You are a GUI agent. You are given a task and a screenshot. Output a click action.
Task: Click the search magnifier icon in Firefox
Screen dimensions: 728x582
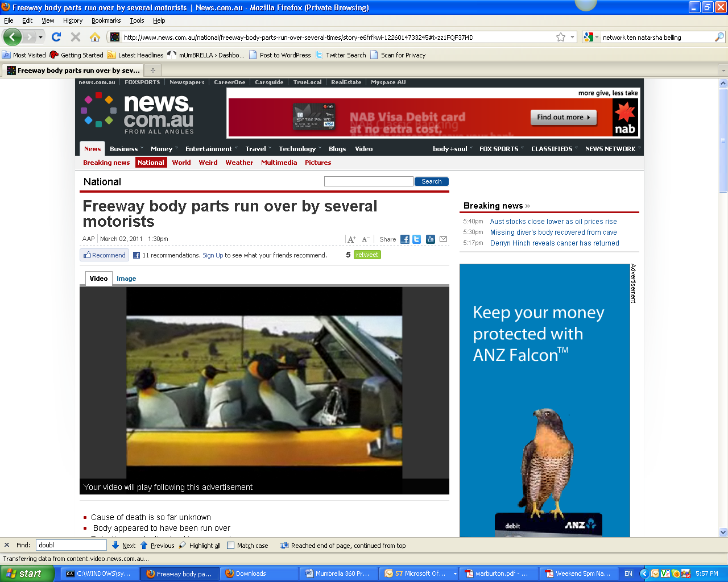719,37
